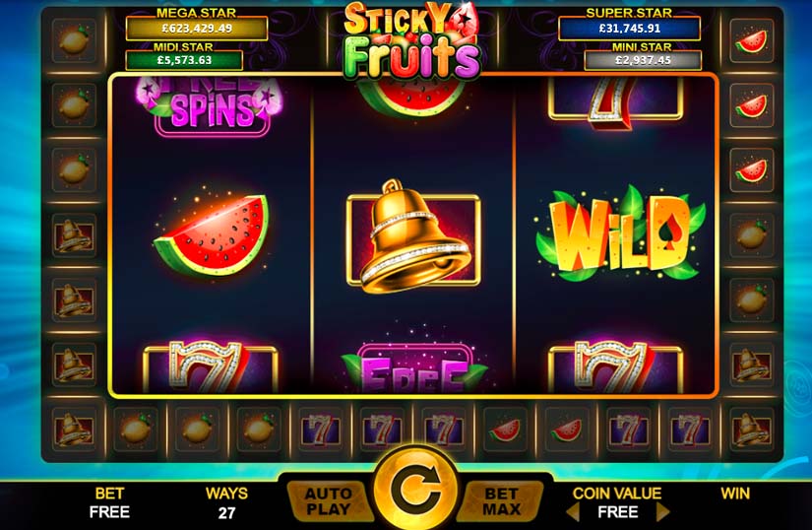Click the top-right watermelon border tile
The height and width of the screenshot is (530, 812).
click(751, 40)
